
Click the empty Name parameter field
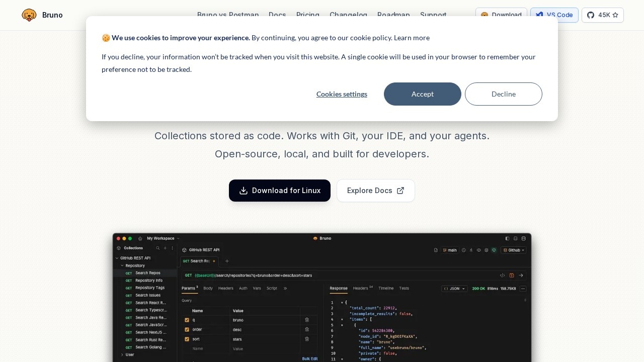point(210,348)
